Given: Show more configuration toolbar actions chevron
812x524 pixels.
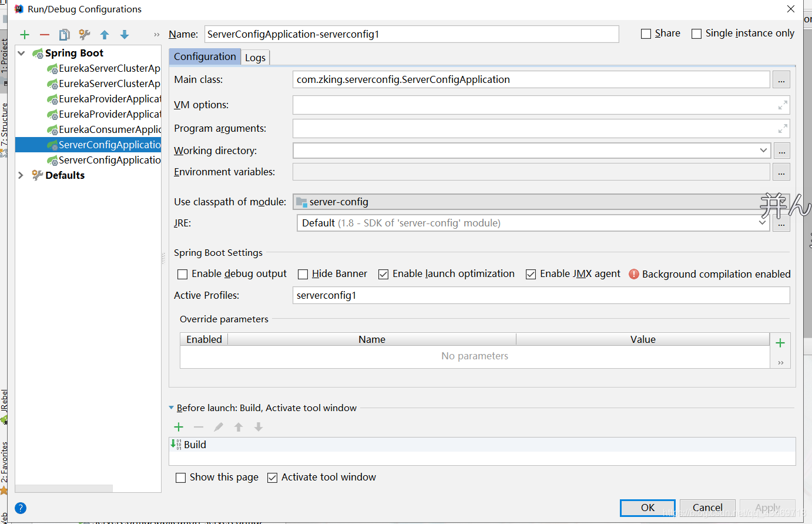Looking at the screenshot, I should coord(156,35).
